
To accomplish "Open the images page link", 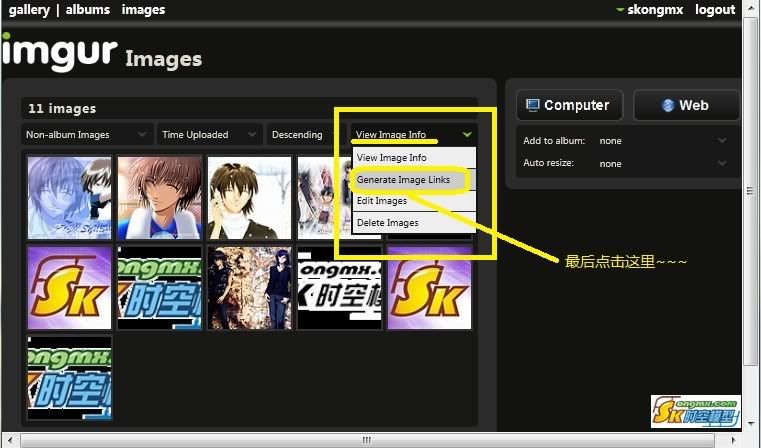I will tap(143, 10).
